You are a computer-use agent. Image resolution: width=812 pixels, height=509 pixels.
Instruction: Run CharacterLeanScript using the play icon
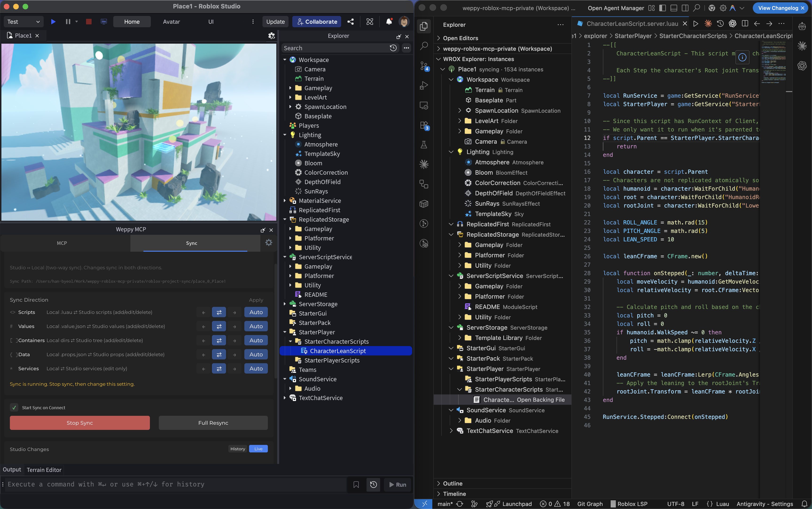click(695, 23)
